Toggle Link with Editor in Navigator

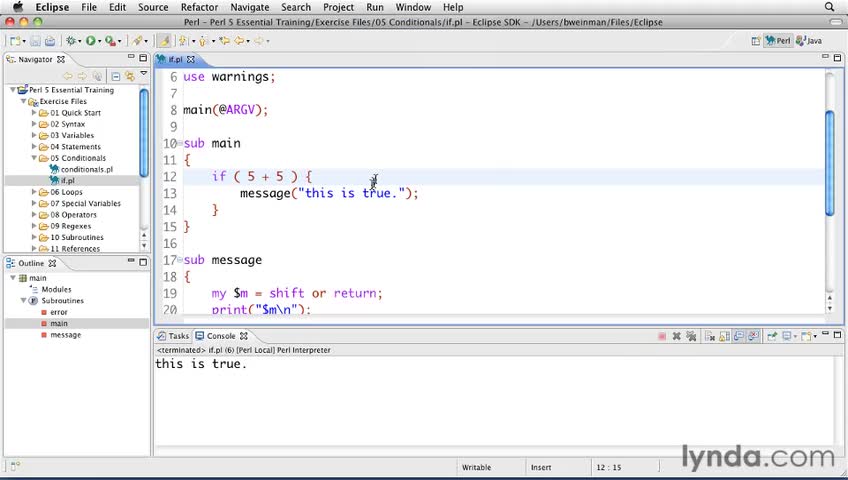coord(130,76)
